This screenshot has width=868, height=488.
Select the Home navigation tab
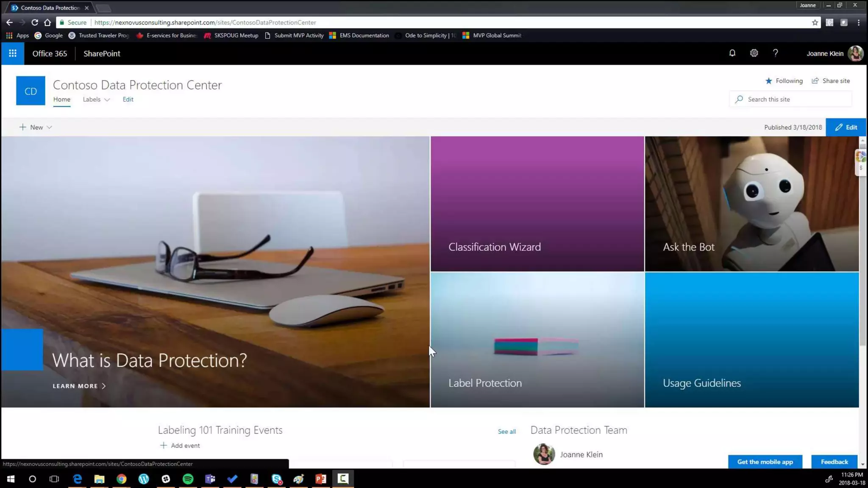pyautogui.click(x=62, y=100)
